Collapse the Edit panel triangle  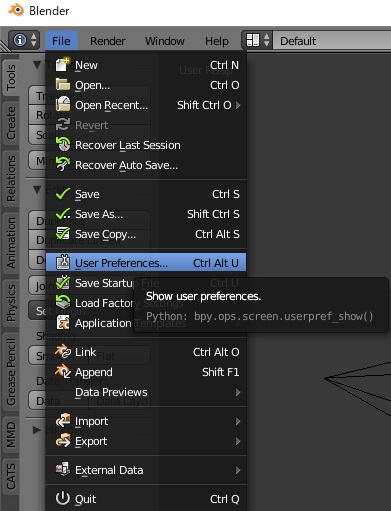[37, 190]
